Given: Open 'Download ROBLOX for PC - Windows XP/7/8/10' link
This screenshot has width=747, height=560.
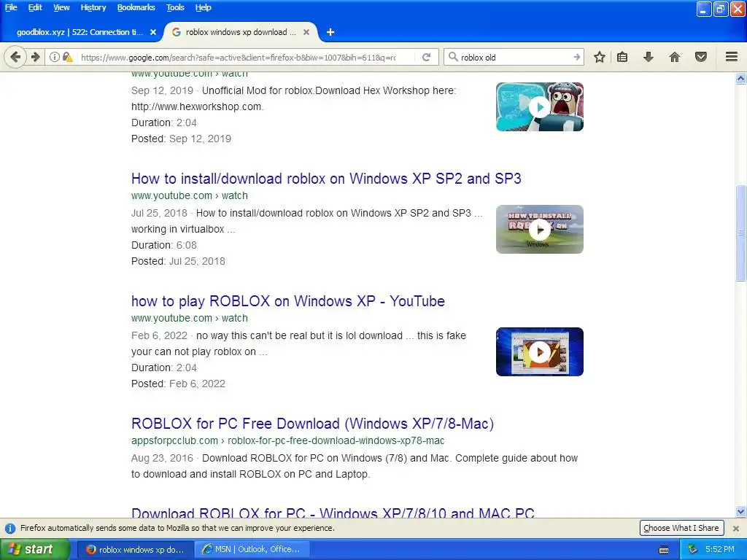Looking at the screenshot, I should coord(333,513).
